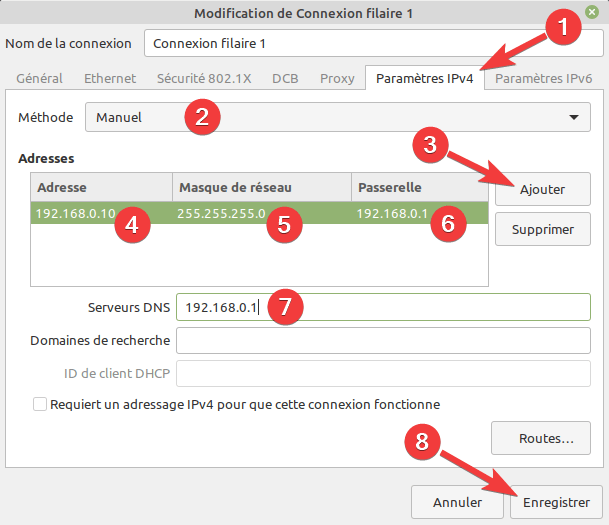609x525 pixels.
Task: Click the Masque de réseau column header
Action: point(262,188)
